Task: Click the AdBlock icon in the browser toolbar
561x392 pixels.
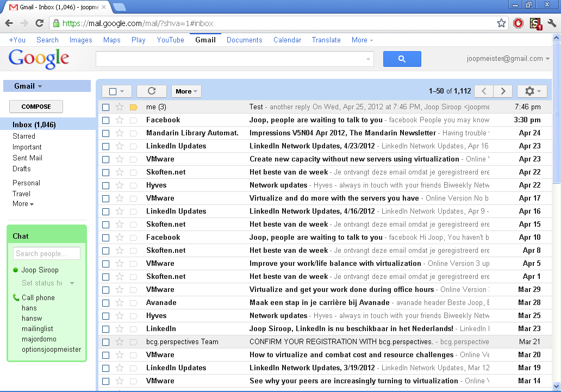Action: pyautogui.click(x=518, y=23)
